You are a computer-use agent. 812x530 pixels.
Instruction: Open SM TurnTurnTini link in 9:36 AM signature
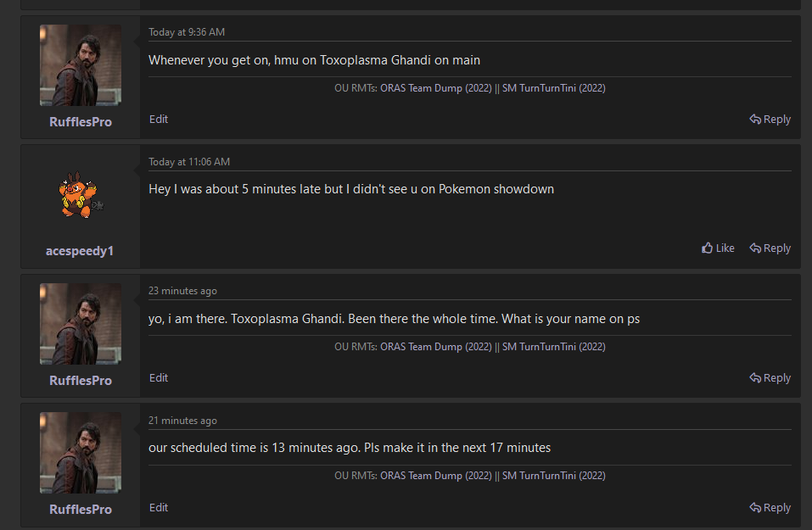(553, 88)
